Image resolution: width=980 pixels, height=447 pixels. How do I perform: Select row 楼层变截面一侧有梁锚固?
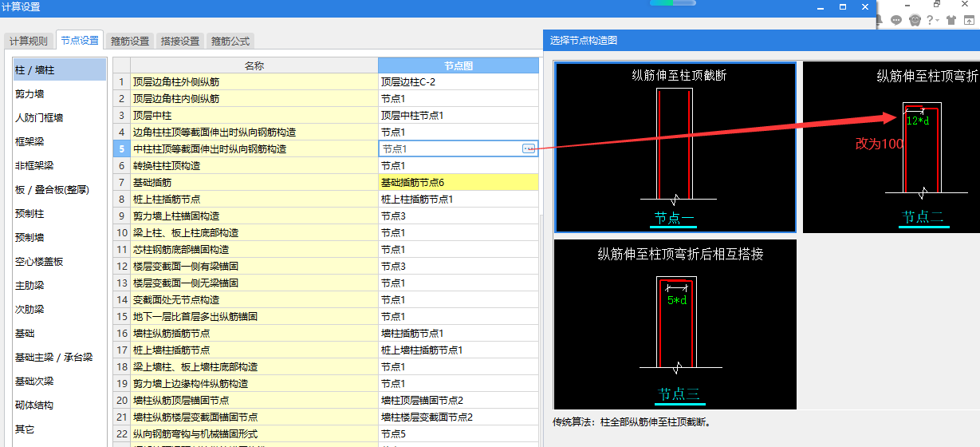[x=254, y=266]
